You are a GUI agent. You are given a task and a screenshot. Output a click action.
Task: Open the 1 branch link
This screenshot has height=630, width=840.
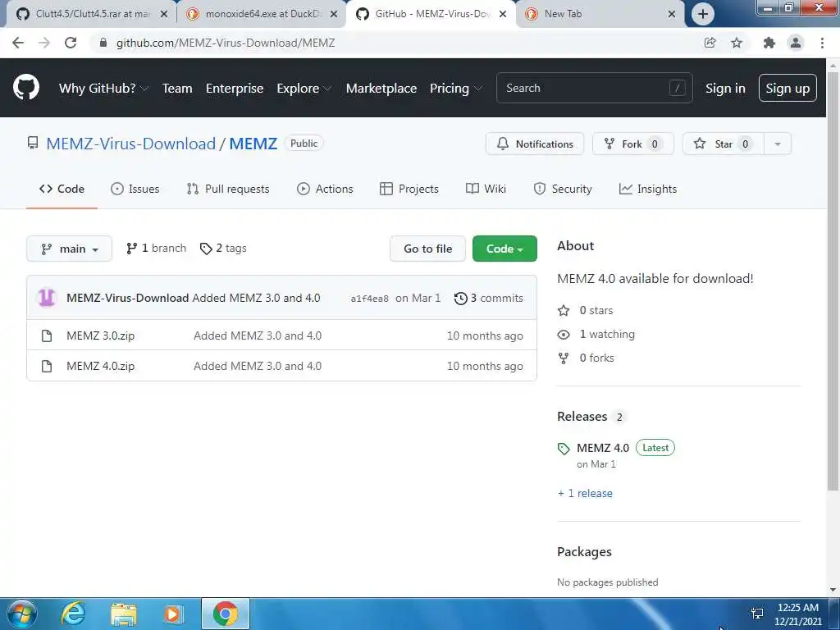[x=156, y=248]
